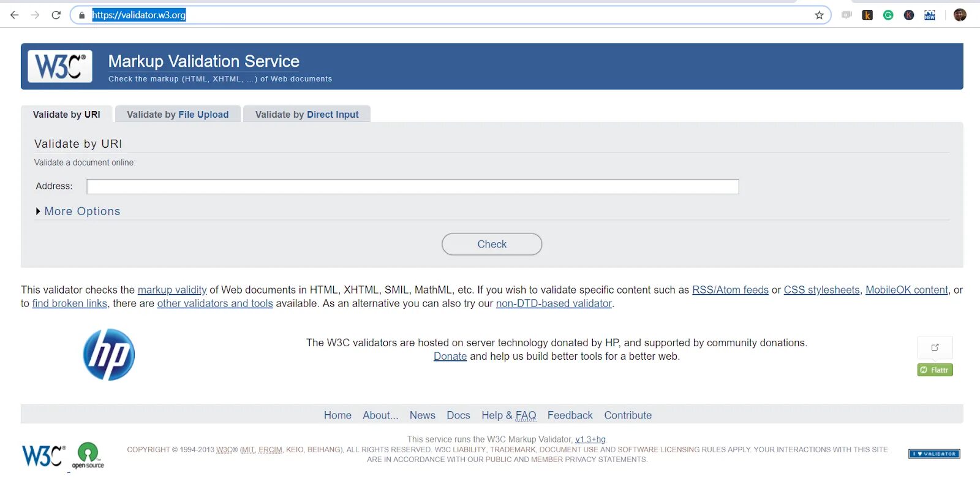The width and height of the screenshot is (980, 478).
Task: Switch to Validate by Direct Input tab
Action: click(x=307, y=115)
